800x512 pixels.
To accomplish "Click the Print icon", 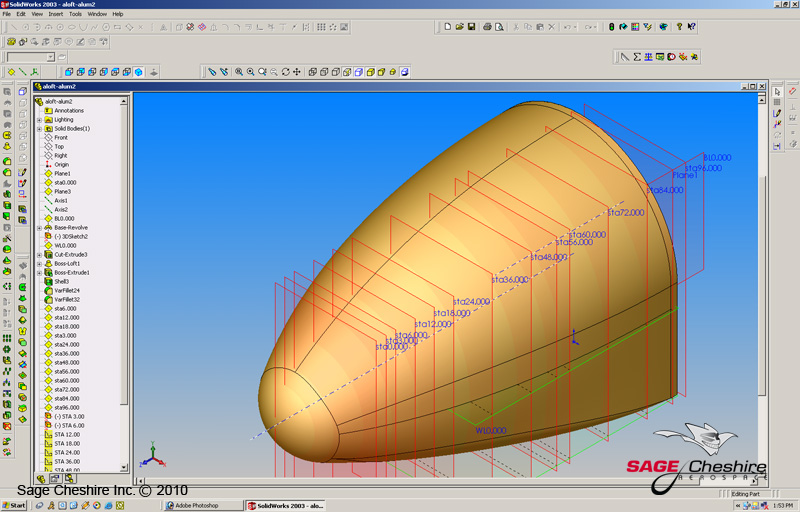I will coord(487,27).
